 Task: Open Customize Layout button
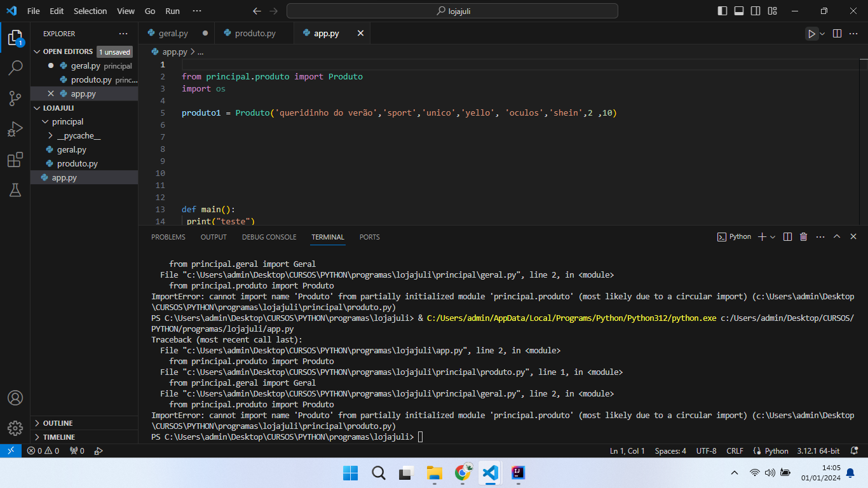point(772,11)
